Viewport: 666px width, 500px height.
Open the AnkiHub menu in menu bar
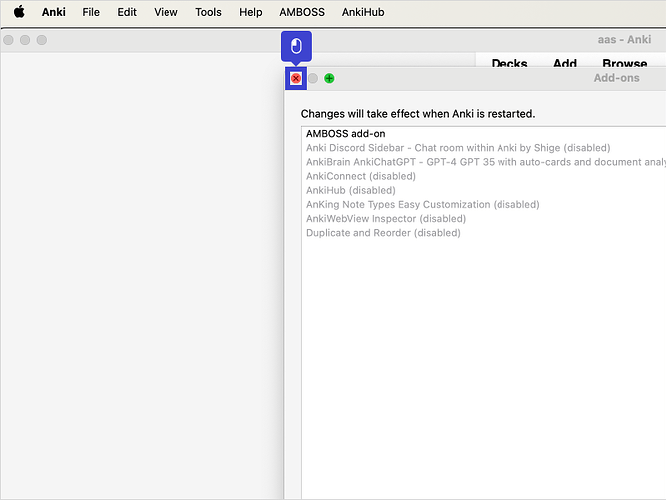[362, 12]
